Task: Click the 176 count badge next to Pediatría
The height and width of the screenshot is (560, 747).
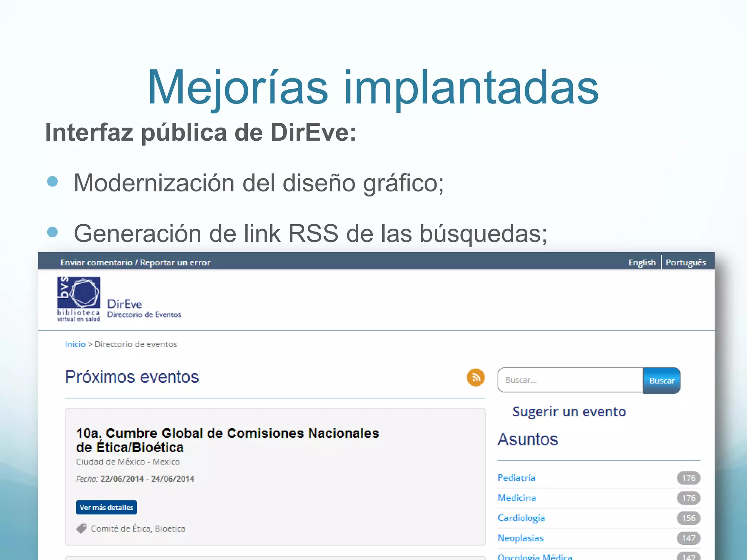Action: pos(689,478)
